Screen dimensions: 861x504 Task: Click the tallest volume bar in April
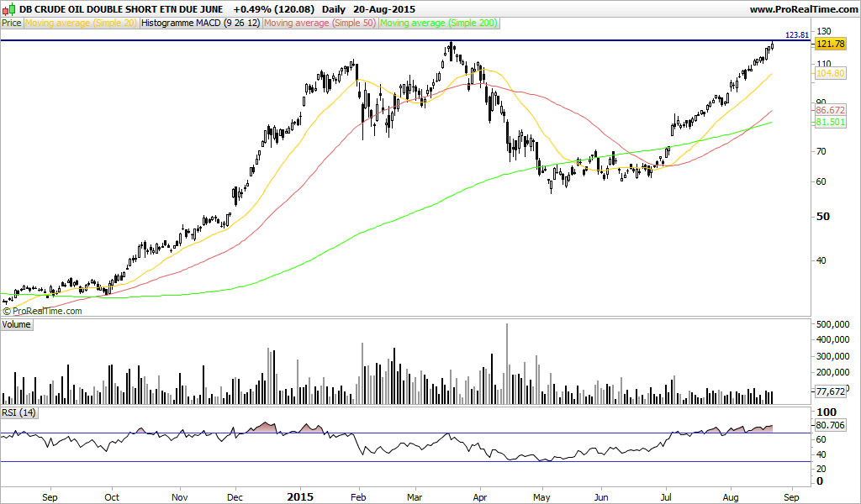507,364
